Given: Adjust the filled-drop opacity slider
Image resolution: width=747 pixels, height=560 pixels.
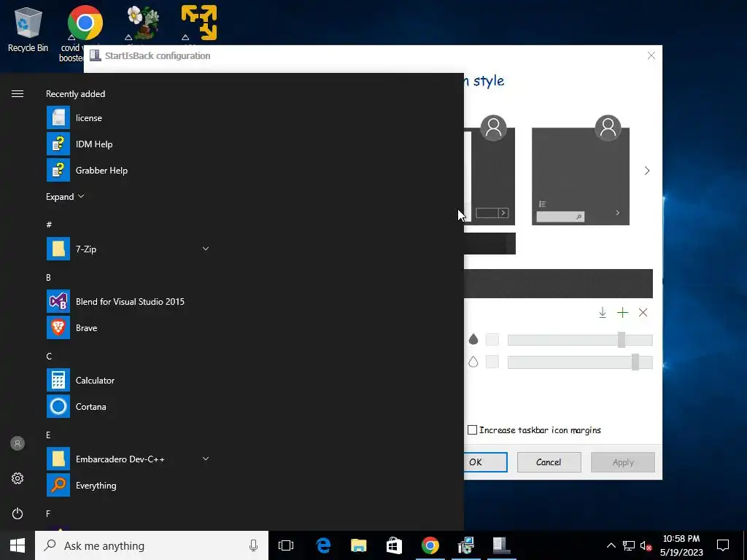Looking at the screenshot, I should click(622, 340).
